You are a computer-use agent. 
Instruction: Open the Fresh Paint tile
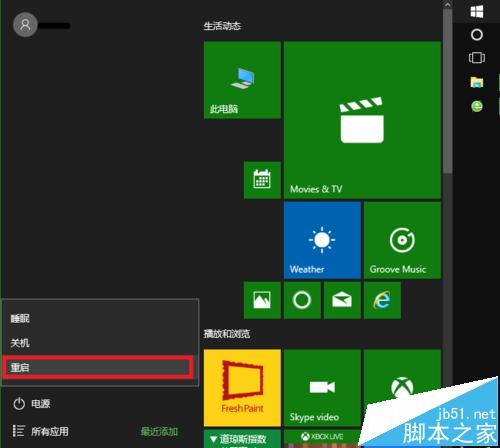[x=242, y=388]
